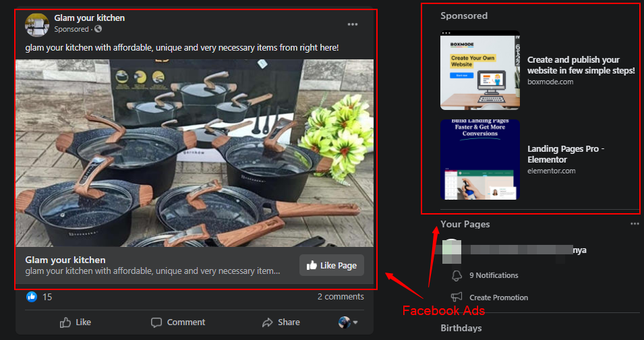
Task: Click Glam your kitchen title below image
Action: (65, 260)
